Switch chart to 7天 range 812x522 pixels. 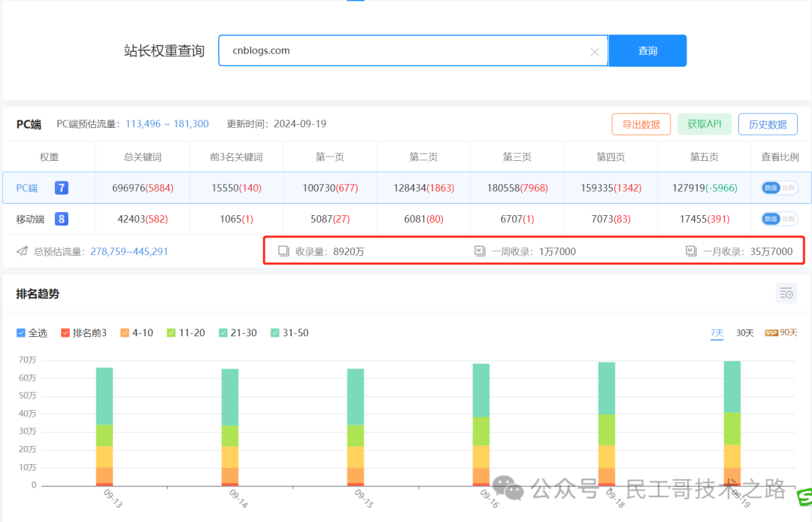717,333
